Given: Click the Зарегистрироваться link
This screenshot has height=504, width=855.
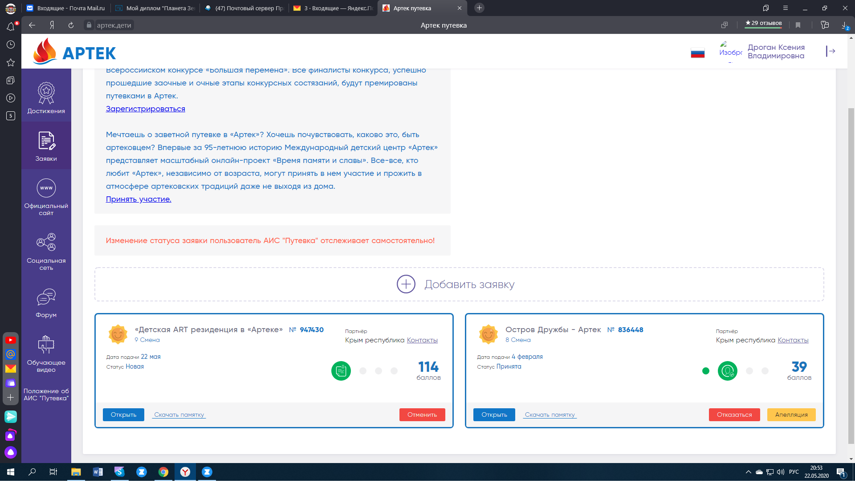Looking at the screenshot, I should (x=145, y=109).
